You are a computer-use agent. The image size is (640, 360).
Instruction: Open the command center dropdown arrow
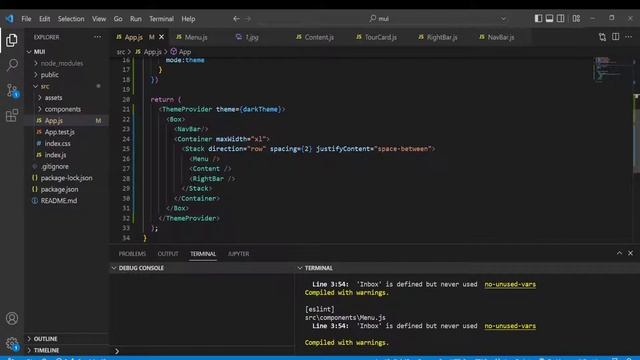point(503,19)
